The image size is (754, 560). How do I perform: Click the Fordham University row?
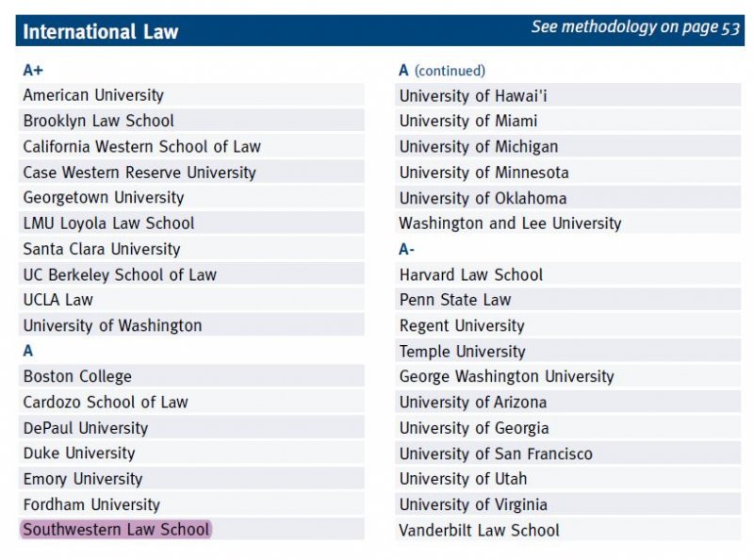(91, 504)
